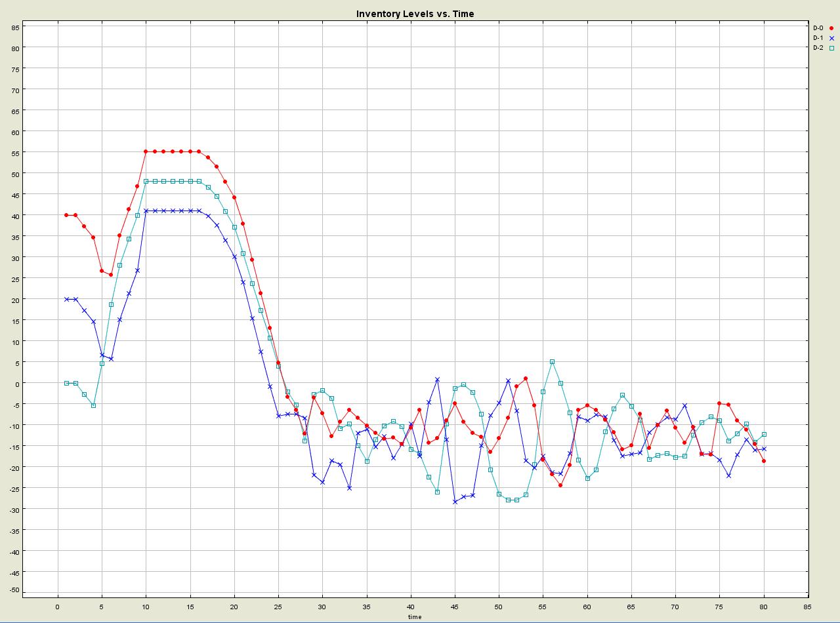Click the first D-0 red point at value 40

(x=66, y=215)
